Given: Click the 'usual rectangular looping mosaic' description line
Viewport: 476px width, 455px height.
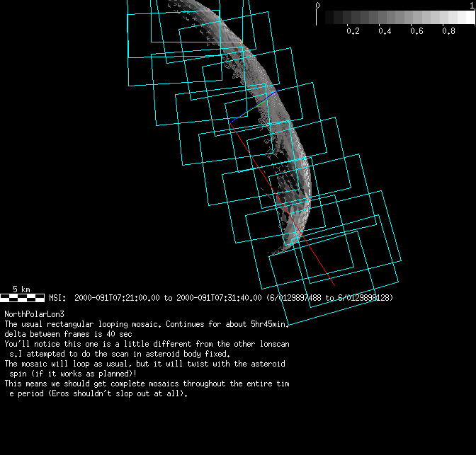Looking at the screenshot, I should coord(147,323).
